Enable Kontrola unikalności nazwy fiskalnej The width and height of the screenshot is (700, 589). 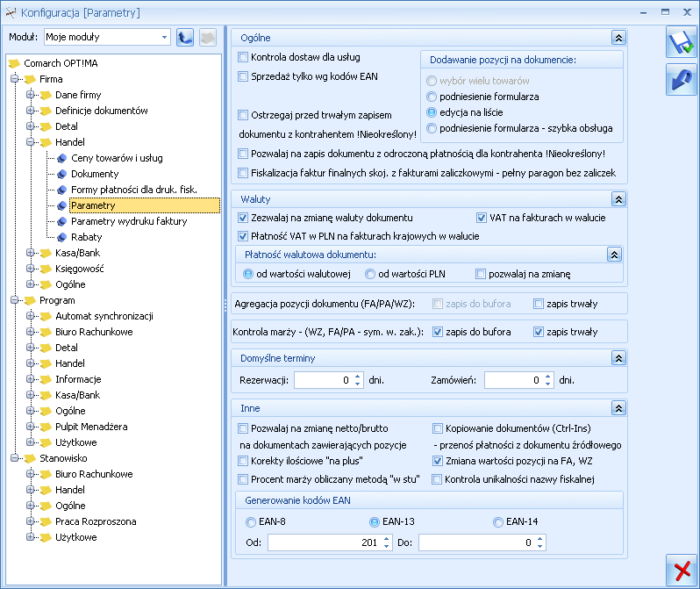click(437, 479)
